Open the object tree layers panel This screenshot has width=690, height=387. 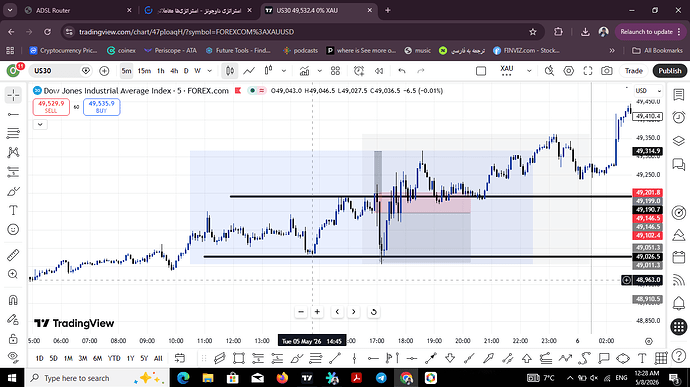pyautogui.click(x=679, y=140)
